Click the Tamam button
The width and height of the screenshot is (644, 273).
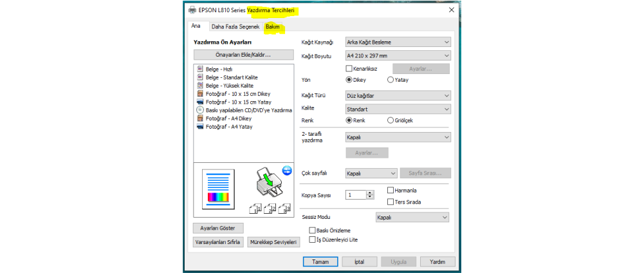tap(320, 261)
